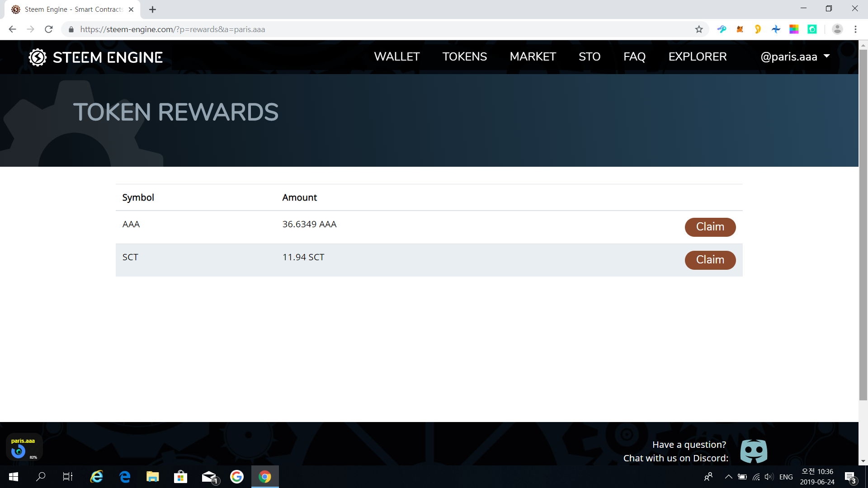Go to the WALLET page
Image resolution: width=868 pixels, height=488 pixels.
397,57
